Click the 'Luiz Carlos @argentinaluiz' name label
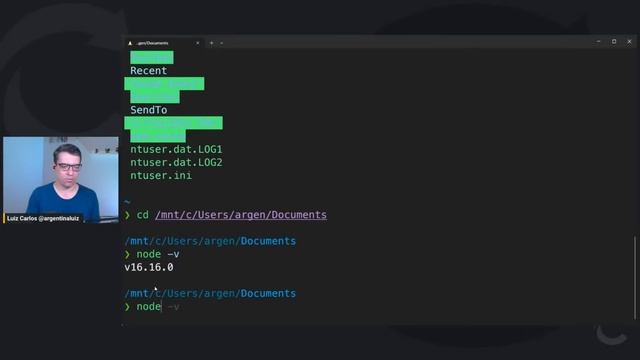The width and height of the screenshot is (640, 360). click(43, 218)
